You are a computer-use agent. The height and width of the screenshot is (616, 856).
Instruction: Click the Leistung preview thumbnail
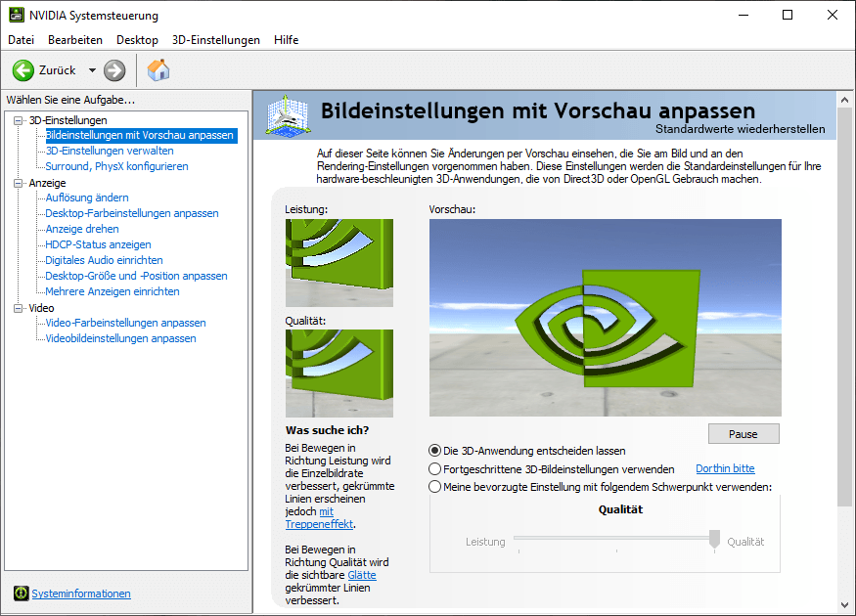pos(339,263)
